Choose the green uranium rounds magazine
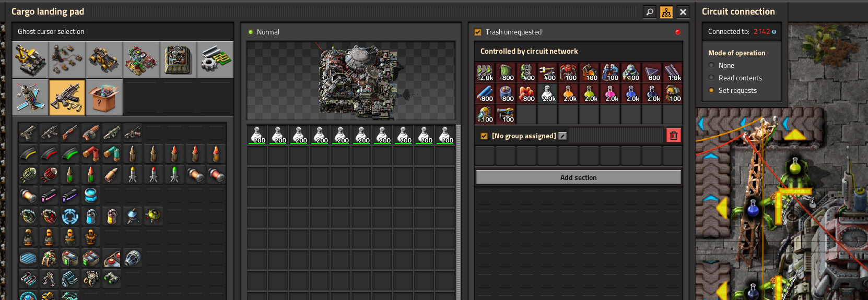Screen dimensions: 868x300 pyautogui.click(x=70, y=154)
